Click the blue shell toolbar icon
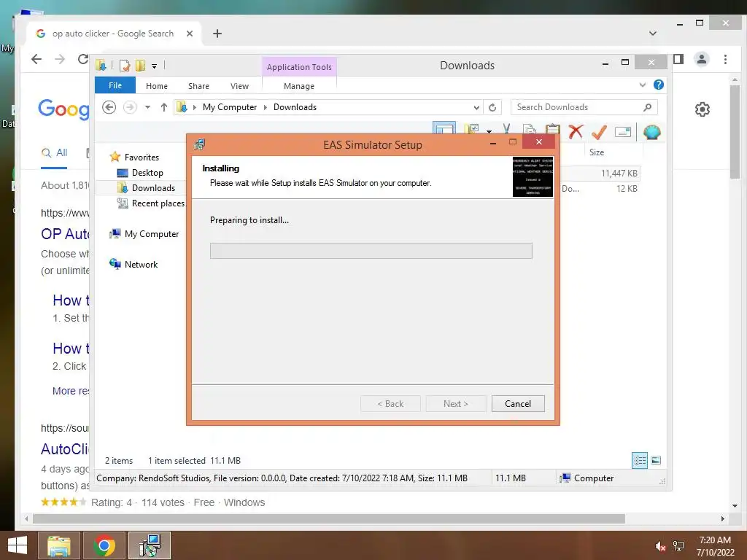Viewport: 747px width, 560px height. pyautogui.click(x=651, y=132)
